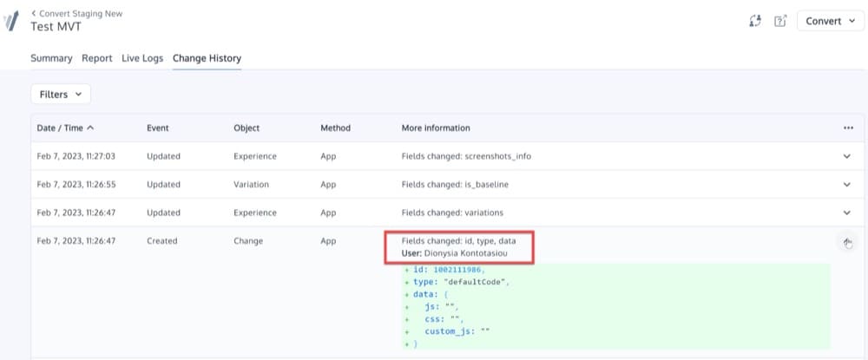Select the Feb 7, 2023, 11:27:03 cell
This screenshot has width=868, height=360.
tap(76, 156)
